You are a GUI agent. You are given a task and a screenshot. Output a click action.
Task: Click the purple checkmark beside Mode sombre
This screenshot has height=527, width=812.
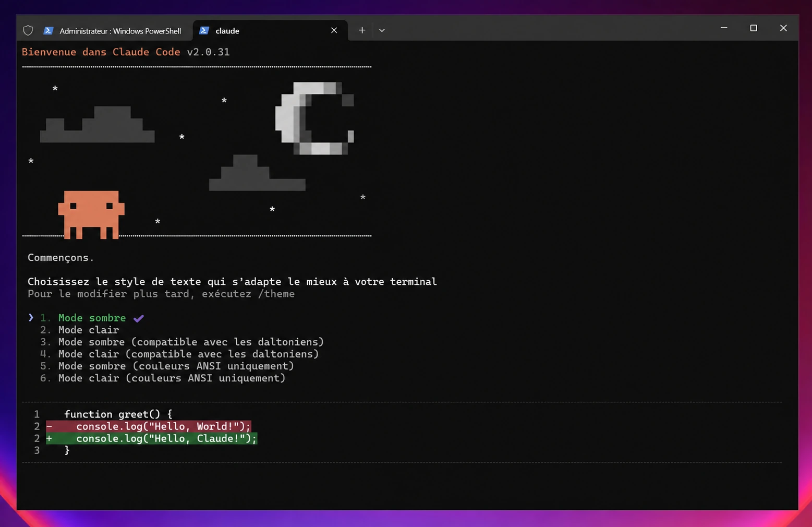138,318
